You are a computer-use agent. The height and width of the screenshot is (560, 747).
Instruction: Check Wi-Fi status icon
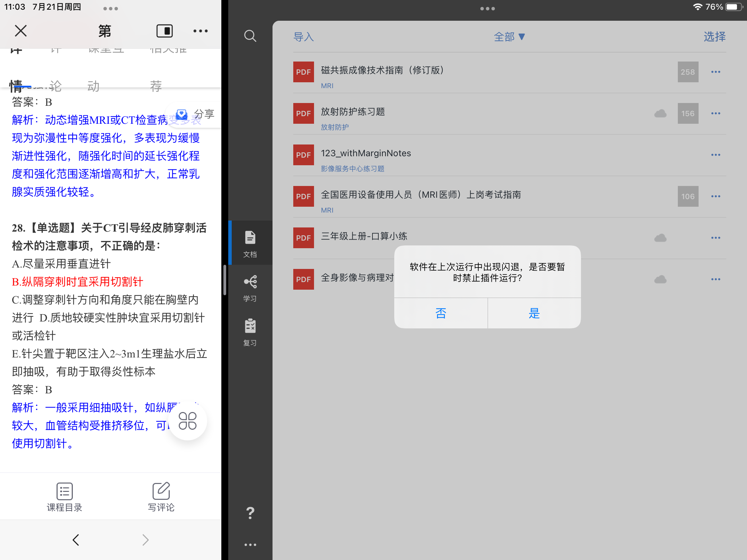[x=698, y=7]
